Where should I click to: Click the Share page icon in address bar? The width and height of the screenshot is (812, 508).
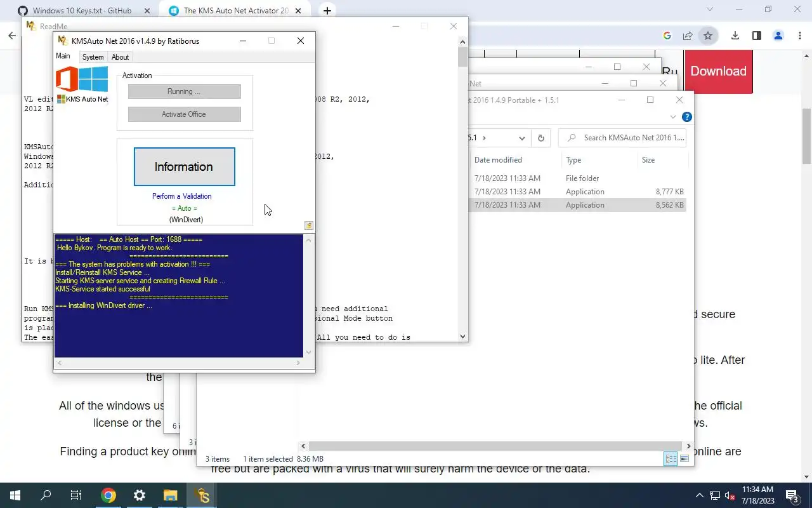tap(688, 36)
